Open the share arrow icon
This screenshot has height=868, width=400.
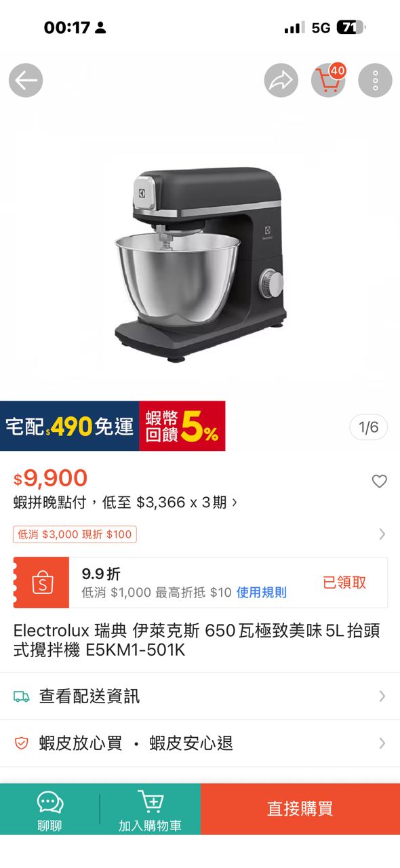click(281, 81)
